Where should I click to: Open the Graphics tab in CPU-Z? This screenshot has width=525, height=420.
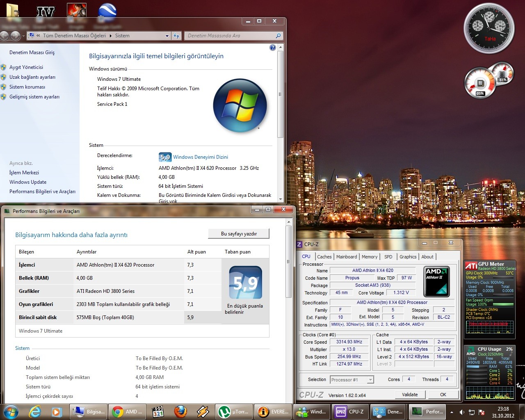[x=408, y=257]
